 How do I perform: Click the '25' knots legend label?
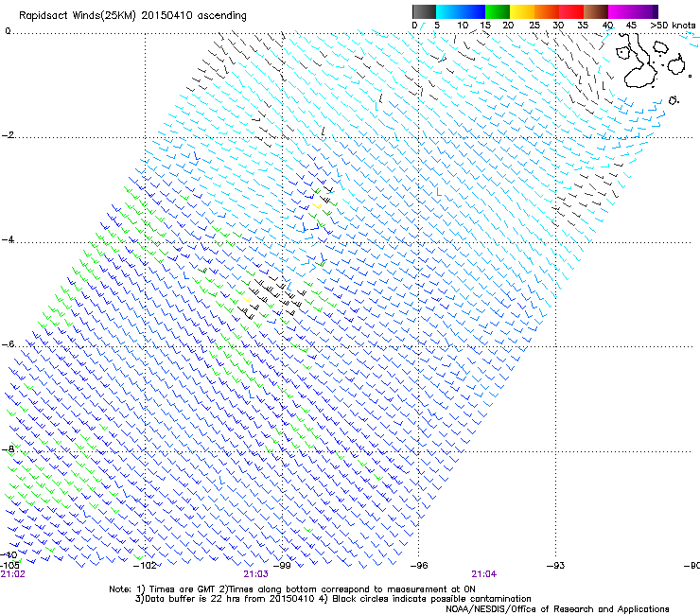click(534, 26)
